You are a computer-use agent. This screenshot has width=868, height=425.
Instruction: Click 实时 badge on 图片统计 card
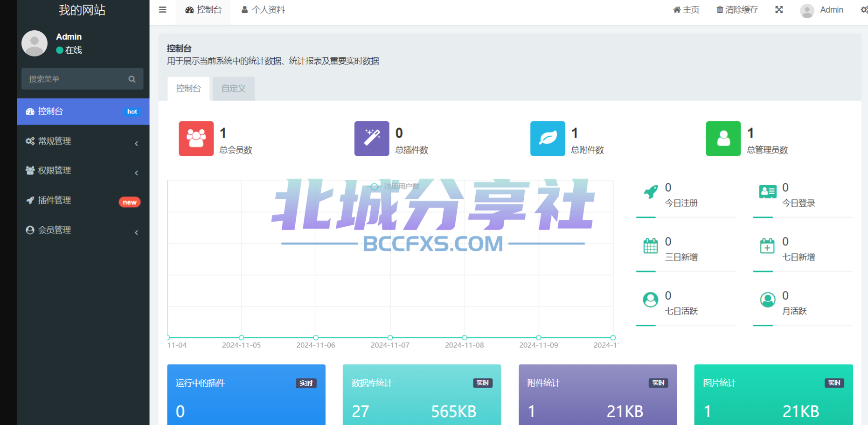pyautogui.click(x=834, y=383)
